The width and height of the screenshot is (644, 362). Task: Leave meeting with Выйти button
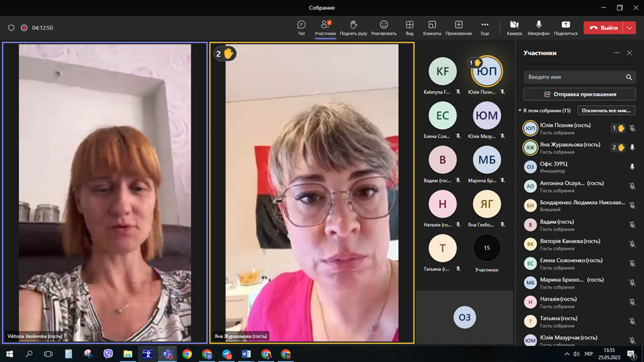tap(604, 28)
